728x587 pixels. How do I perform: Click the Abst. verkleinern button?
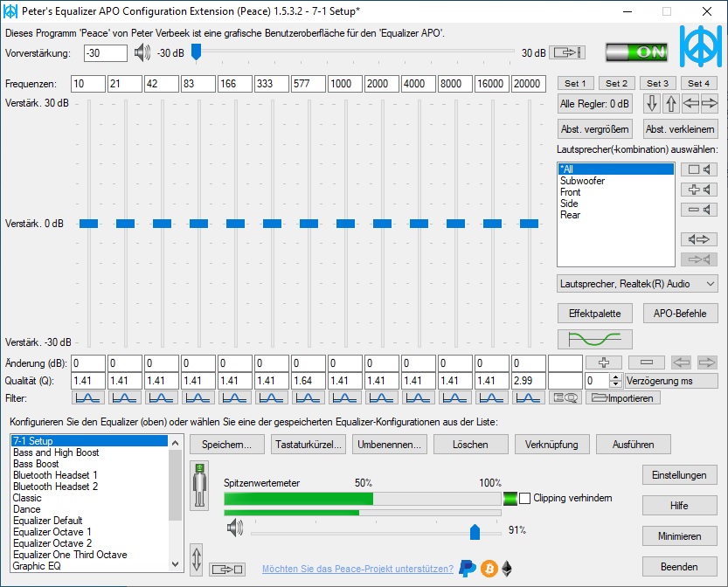[680, 129]
